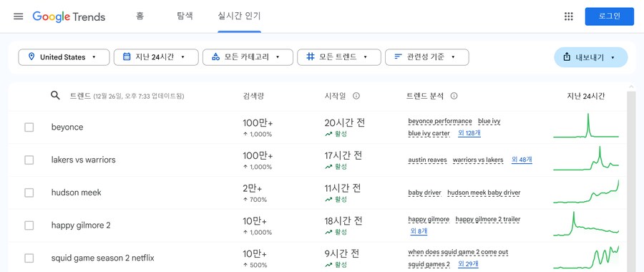Click the beyonce trend sparkline chart
Viewport: 644px width, 272px height.
pyautogui.click(x=586, y=126)
